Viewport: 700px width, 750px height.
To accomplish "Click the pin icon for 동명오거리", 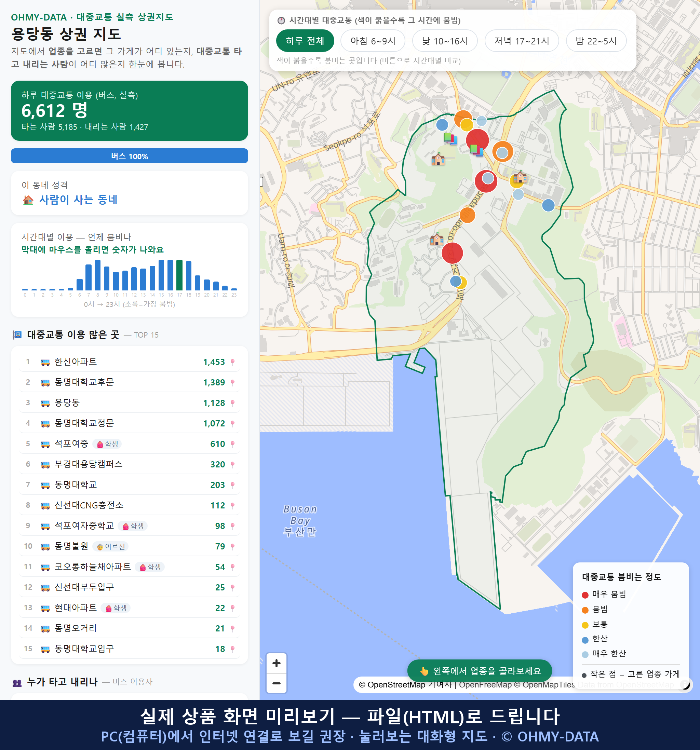I will (x=232, y=628).
